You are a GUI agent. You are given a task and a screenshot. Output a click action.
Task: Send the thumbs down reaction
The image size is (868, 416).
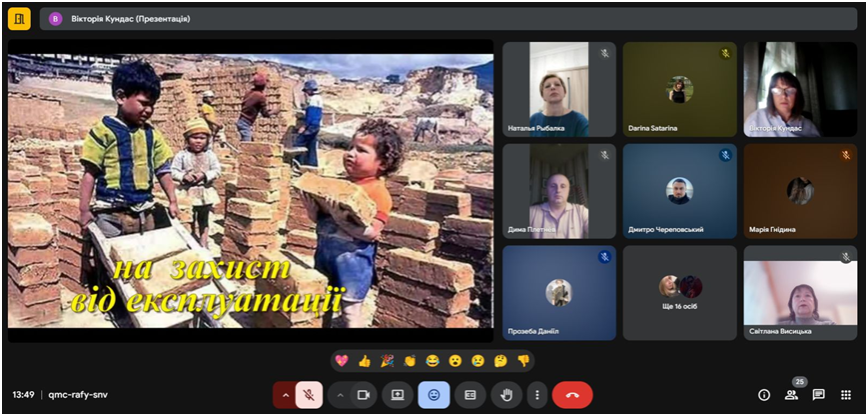coord(523,360)
